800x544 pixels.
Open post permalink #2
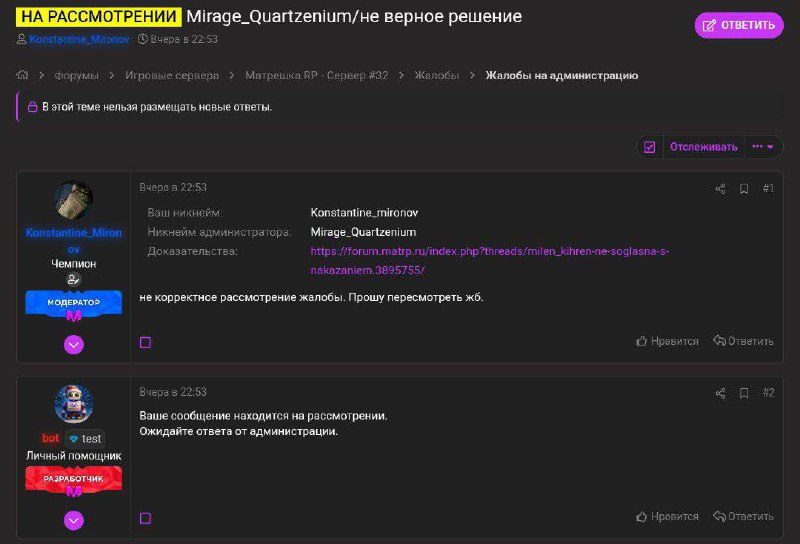point(768,393)
